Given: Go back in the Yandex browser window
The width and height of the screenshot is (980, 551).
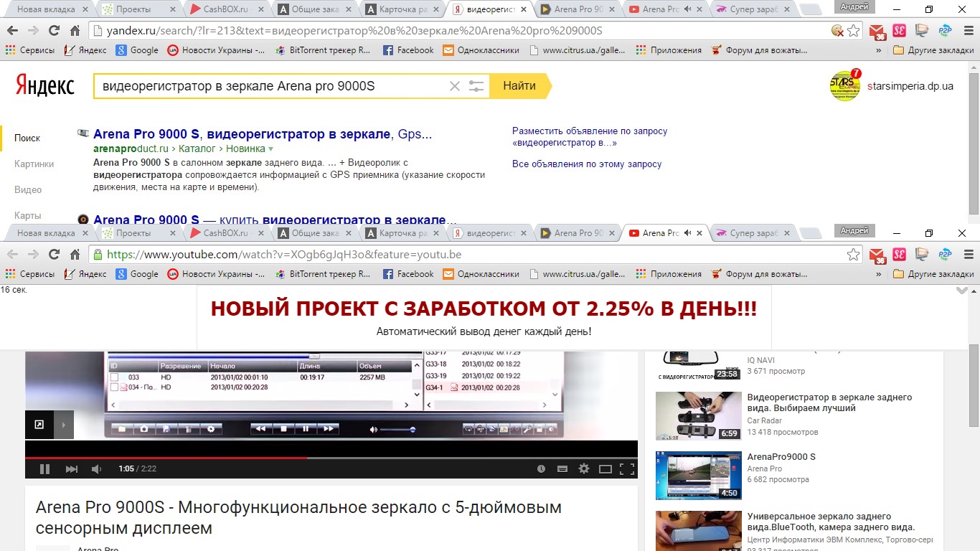Looking at the screenshot, I should point(12,31).
